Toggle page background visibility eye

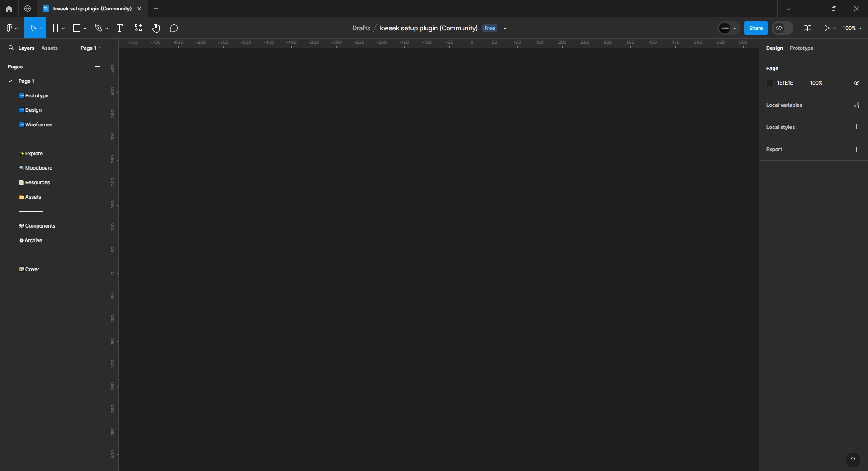(x=856, y=83)
